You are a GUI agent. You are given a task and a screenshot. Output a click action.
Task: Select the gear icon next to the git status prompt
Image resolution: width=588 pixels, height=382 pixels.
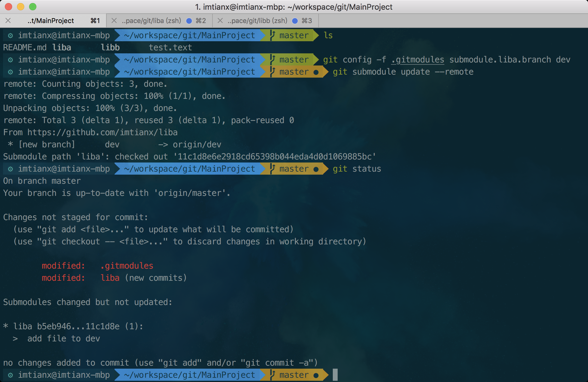point(10,169)
